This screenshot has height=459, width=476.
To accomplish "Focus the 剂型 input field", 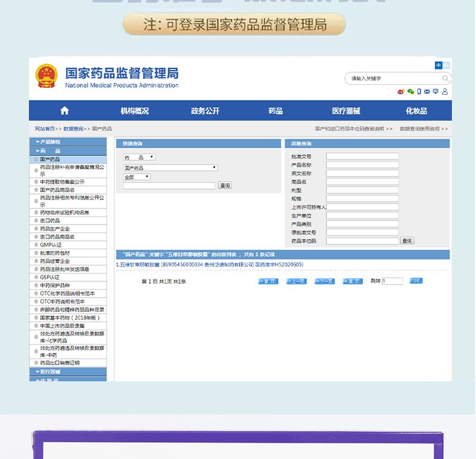I will pos(362,190).
